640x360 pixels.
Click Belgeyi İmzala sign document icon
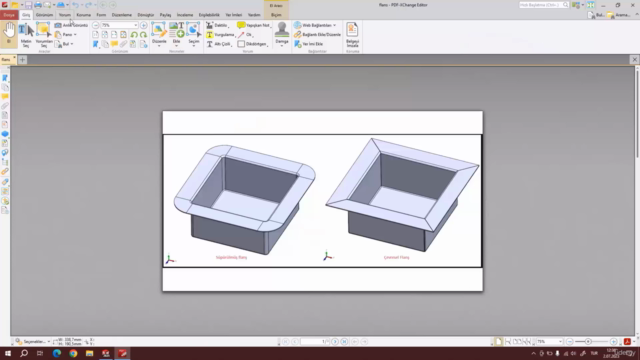click(x=352, y=35)
